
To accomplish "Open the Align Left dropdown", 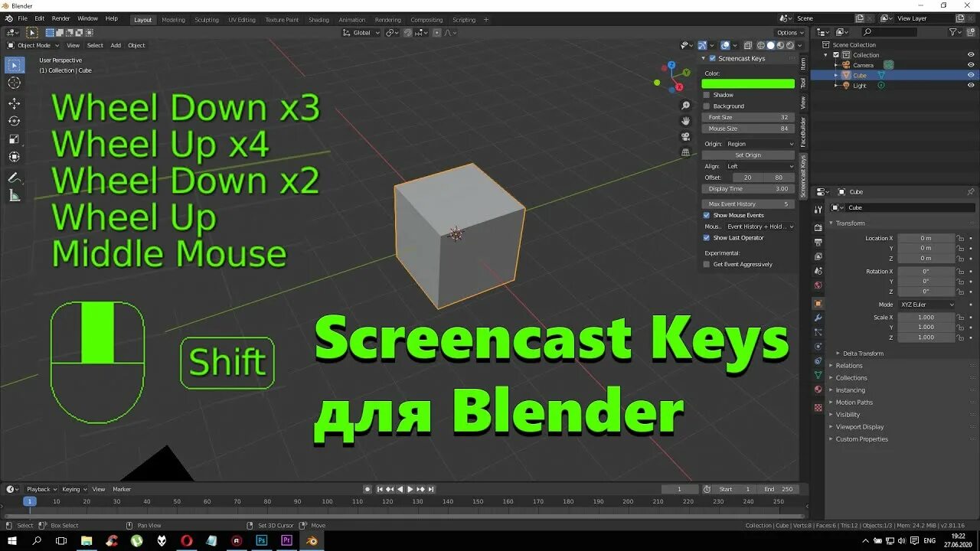I will point(759,166).
